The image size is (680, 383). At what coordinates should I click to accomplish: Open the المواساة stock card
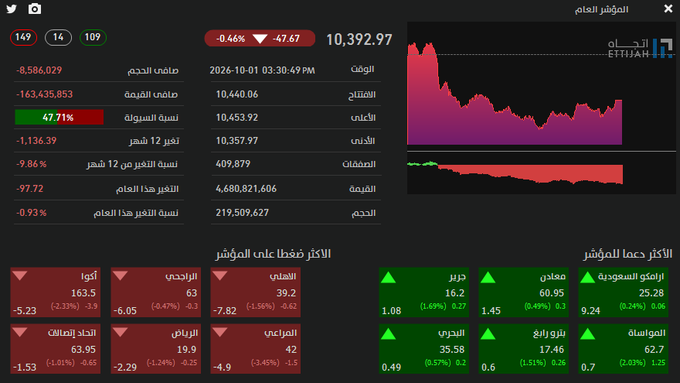[623, 349]
